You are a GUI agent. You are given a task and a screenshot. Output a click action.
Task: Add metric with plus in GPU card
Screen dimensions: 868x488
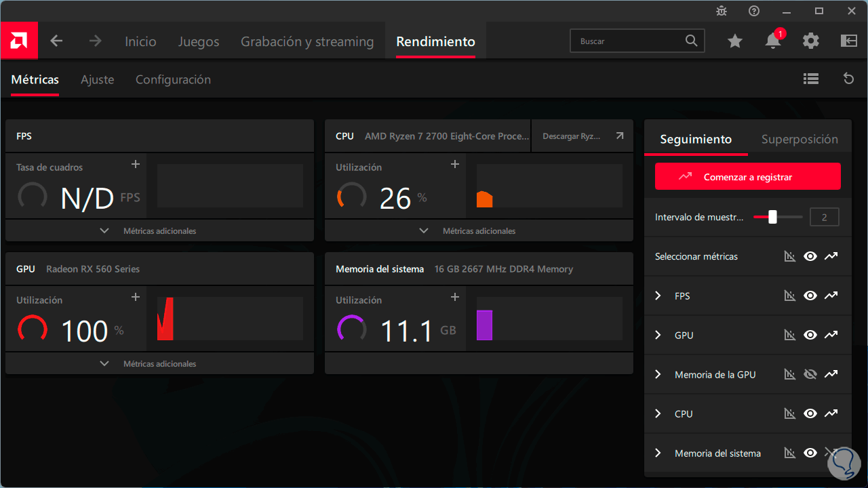click(135, 297)
